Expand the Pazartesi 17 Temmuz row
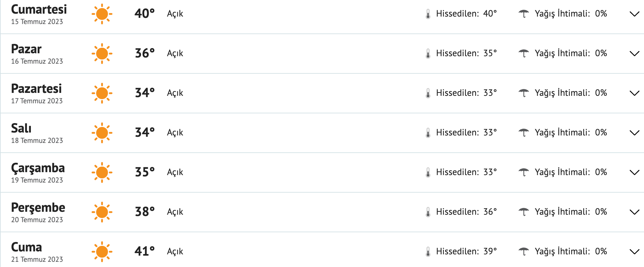Viewport: 644px width, 267px height. pyautogui.click(x=634, y=93)
